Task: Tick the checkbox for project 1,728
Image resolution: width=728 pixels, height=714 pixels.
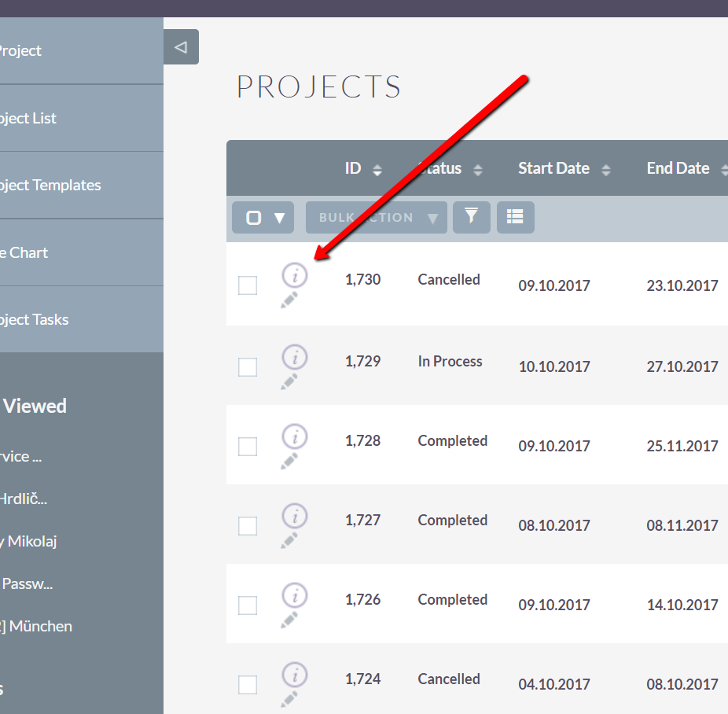Action: point(248,446)
